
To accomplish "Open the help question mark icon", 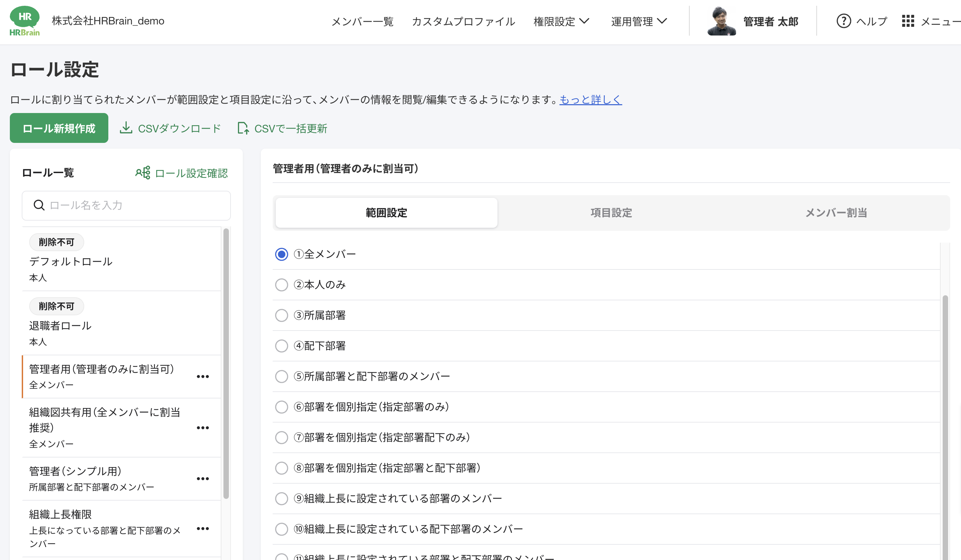I will click(844, 21).
